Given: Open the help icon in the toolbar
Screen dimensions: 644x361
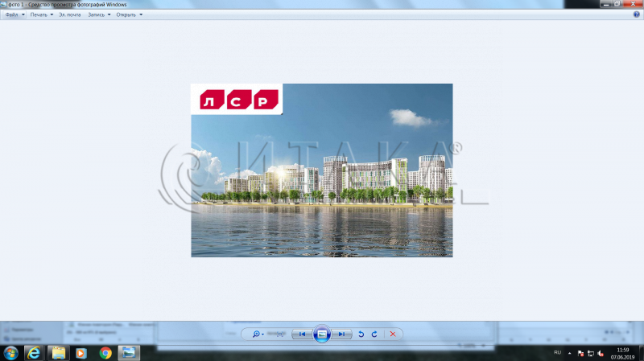Looking at the screenshot, I should [636, 14].
